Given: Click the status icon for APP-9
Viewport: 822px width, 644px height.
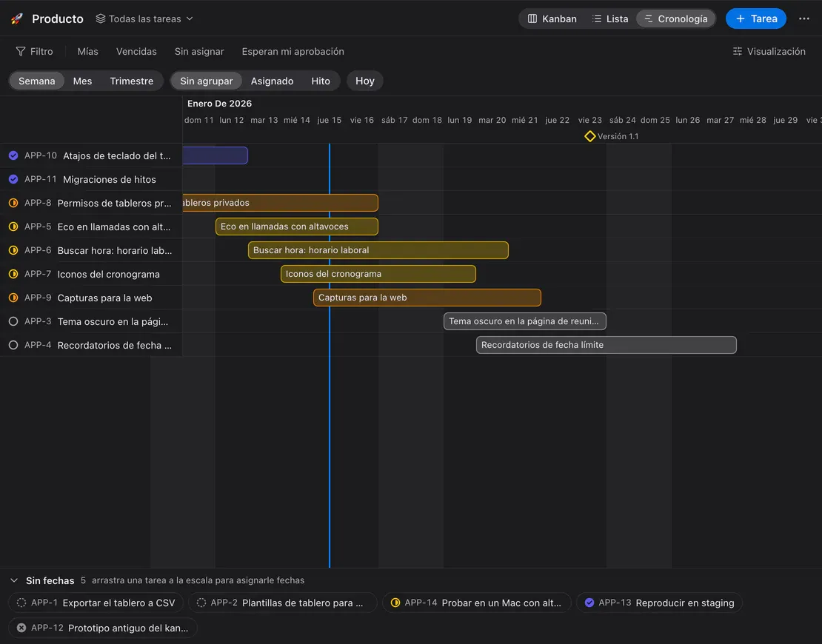Looking at the screenshot, I should point(13,298).
